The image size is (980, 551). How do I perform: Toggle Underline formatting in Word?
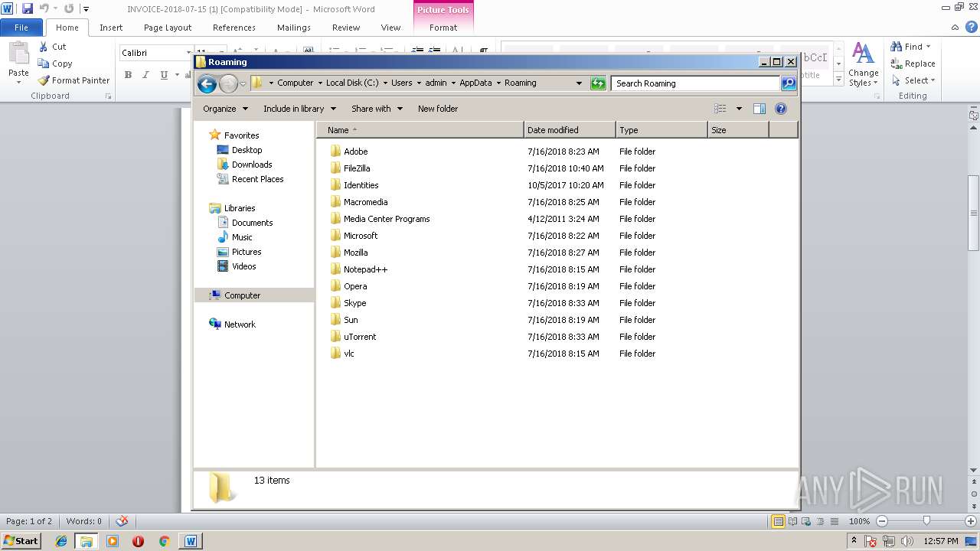(x=164, y=75)
